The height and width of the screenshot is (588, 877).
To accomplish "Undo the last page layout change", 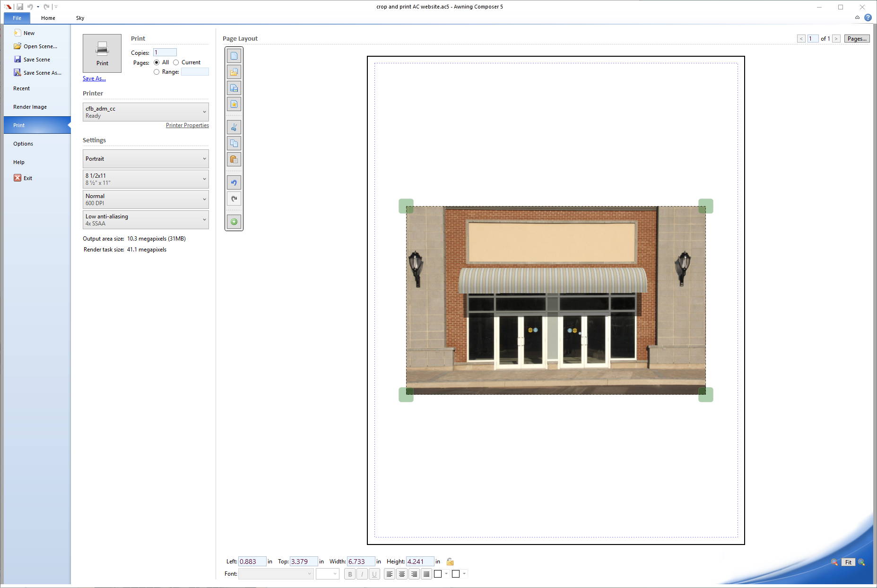I will [234, 182].
